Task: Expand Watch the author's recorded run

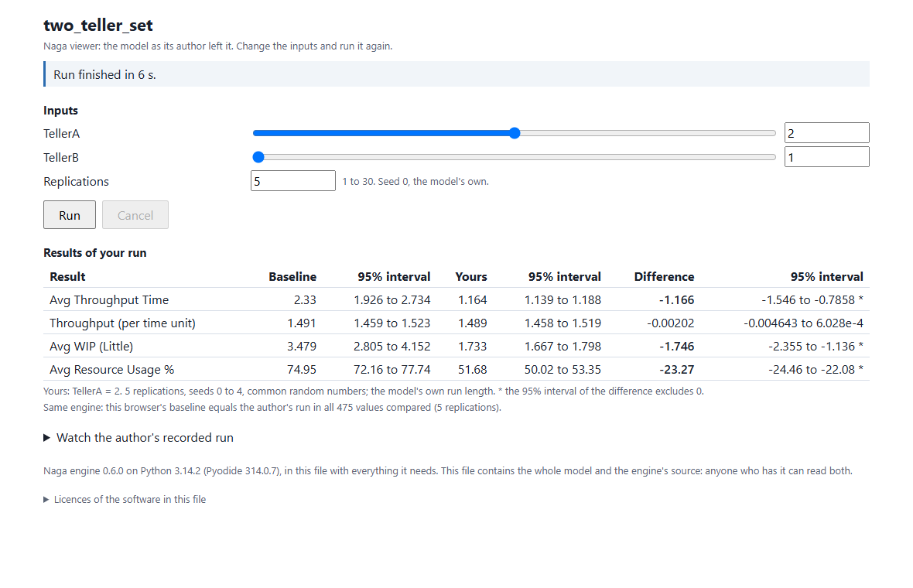Action: (138, 438)
